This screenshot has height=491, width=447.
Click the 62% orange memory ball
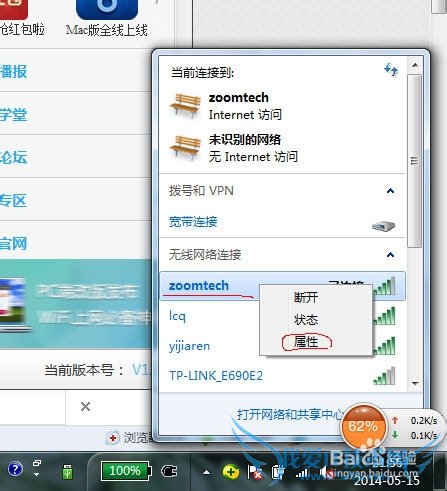[364, 426]
